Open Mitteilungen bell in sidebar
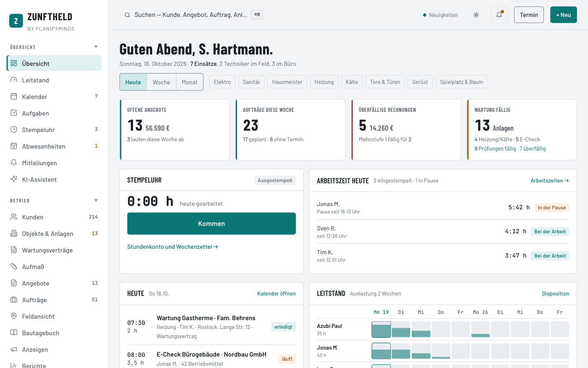588x368 pixels. tap(54, 163)
